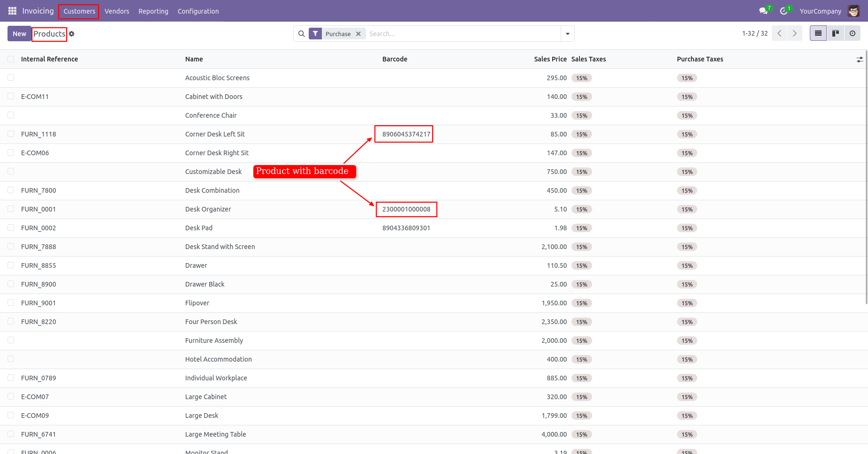Click reference E-COM06
This screenshot has height=454, width=868.
pyautogui.click(x=35, y=153)
